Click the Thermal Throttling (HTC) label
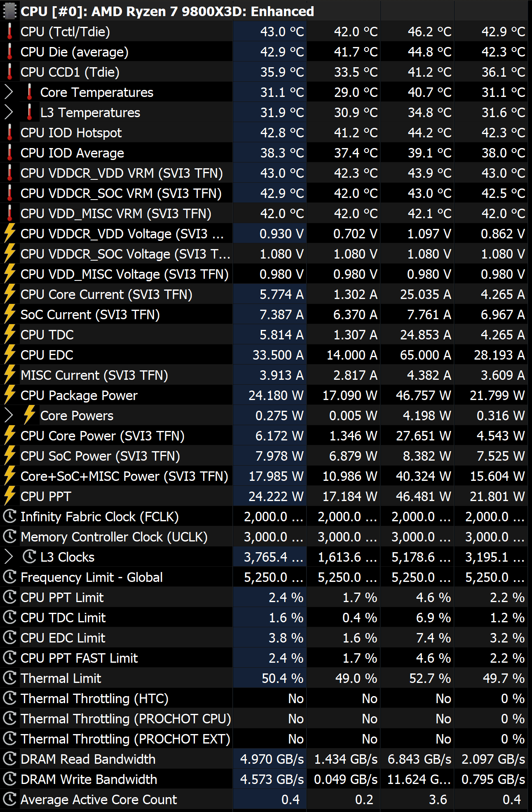 (x=94, y=699)
